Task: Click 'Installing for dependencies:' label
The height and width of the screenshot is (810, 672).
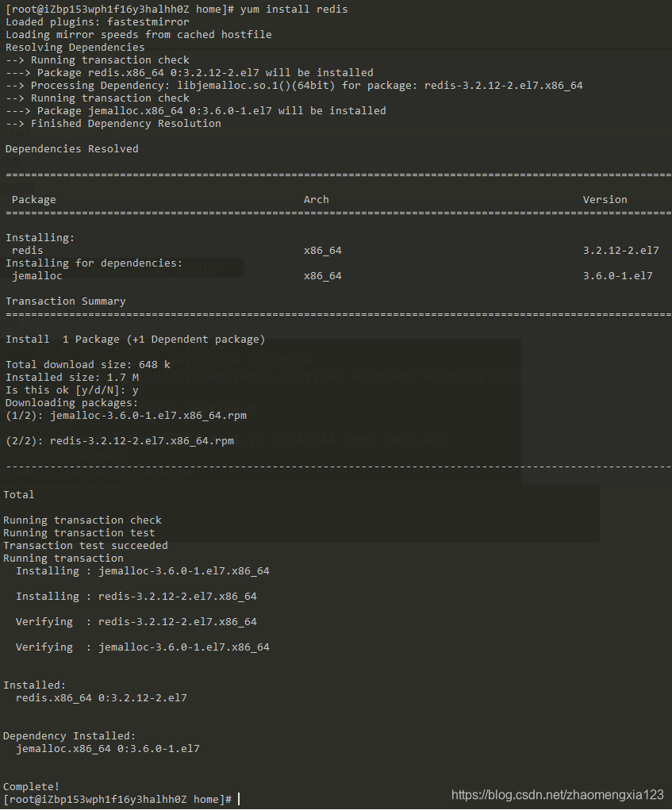Action: coord(94,263)
